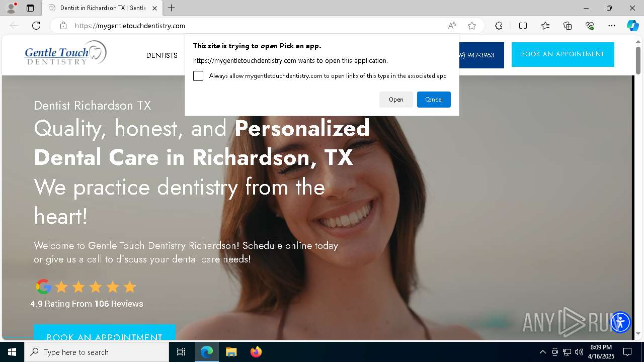Reload the current page

pyautogui.click(x=36, y=26)
